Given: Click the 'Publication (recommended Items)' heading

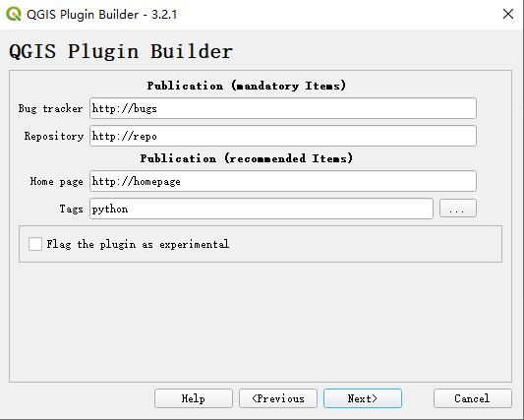Looking at the screenshot, I should click(x=247, y=158).
